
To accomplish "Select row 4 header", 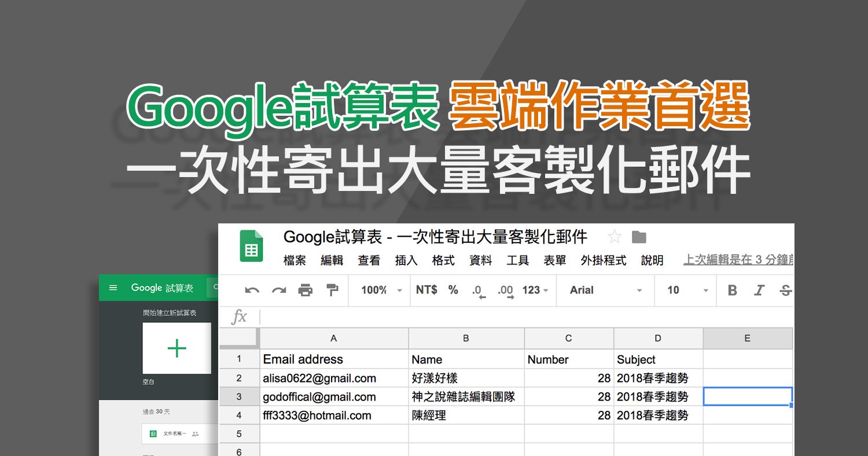I will pos(239,415).
